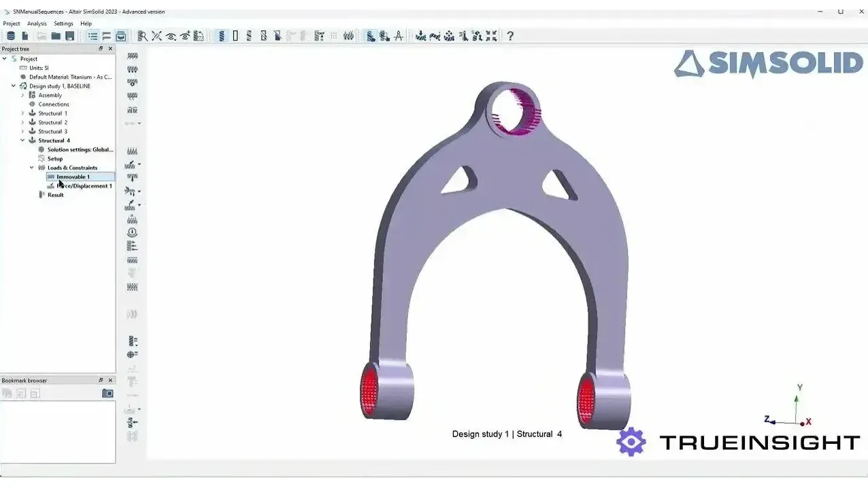The height and width of the screenshot is (488, 868).
Task: Open the Project menu
Action: point(12,23)
